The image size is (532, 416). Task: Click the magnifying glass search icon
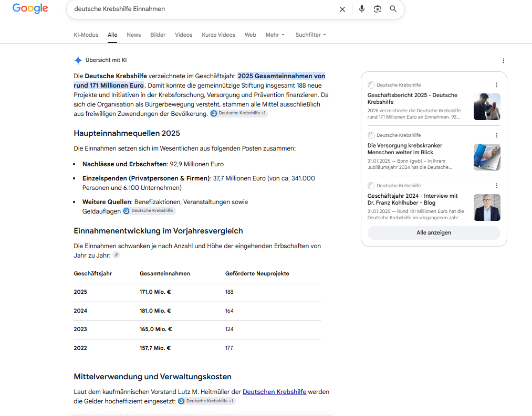coord(393,9)
